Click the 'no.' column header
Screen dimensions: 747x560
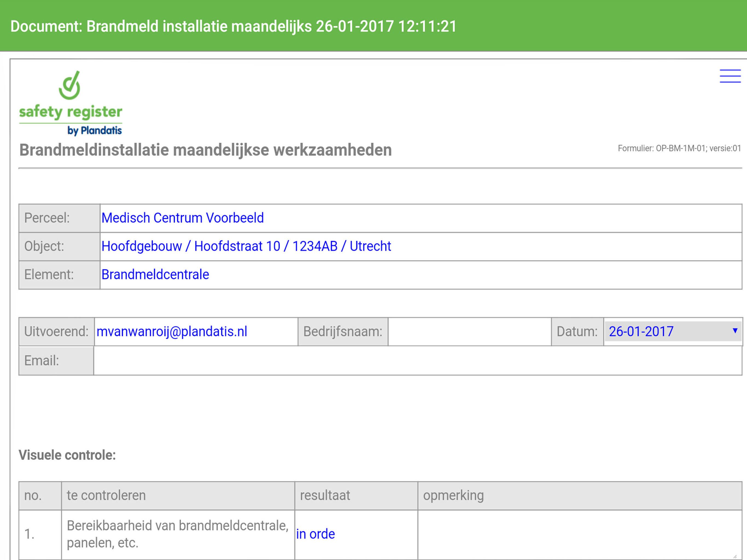pyautogui.click(x=40, y=496)
